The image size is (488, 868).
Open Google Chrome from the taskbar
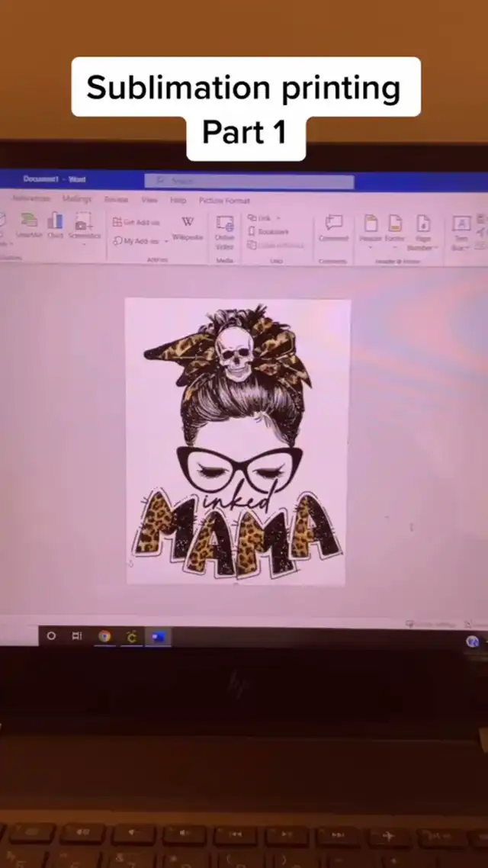(104, 635)
